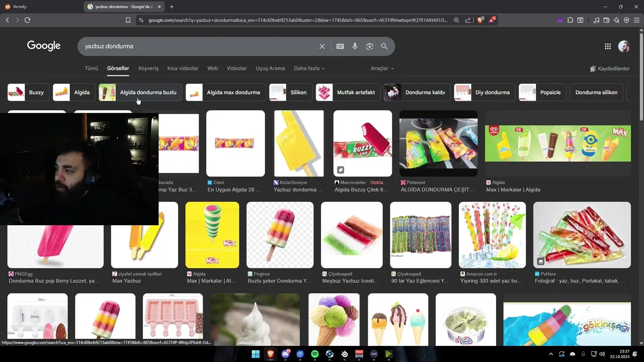Open the browser main menu
This screenshot has width=644, height=362.
[636, 20]
